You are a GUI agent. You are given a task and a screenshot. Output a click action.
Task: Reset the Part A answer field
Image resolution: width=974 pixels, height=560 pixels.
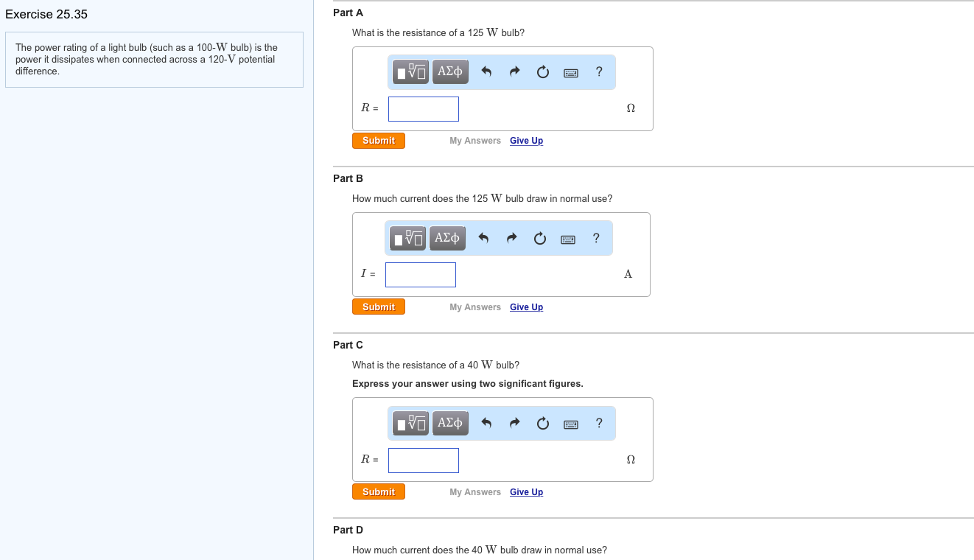click(543, 71)
